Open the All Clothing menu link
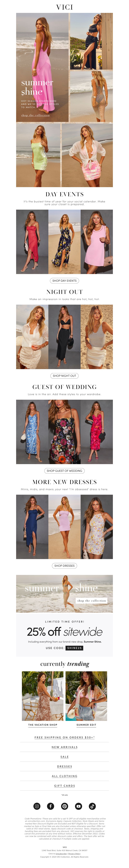The height and width of the screenshot is (868, 129). point(64,776)
